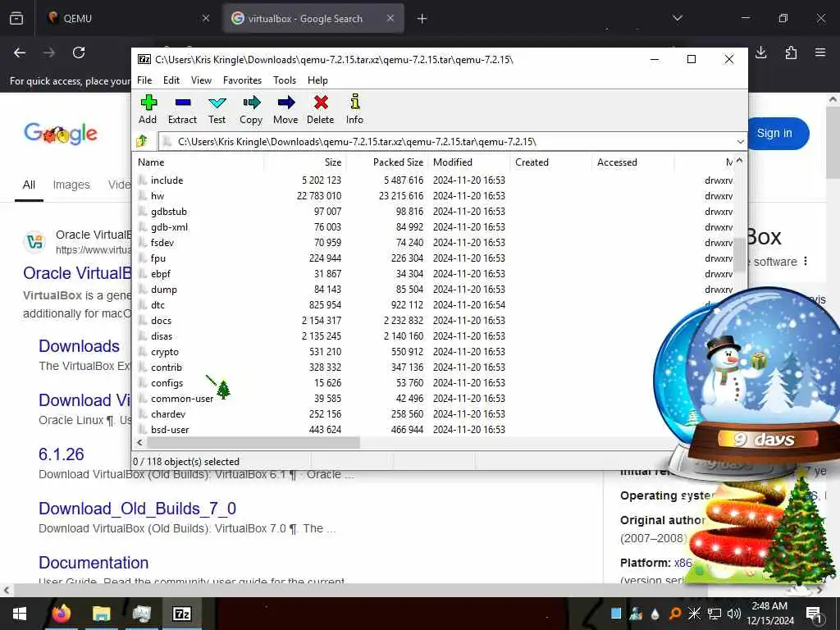Sort by the Modified column header
Viewport: 840px width, 630px height.
point(469,162)
